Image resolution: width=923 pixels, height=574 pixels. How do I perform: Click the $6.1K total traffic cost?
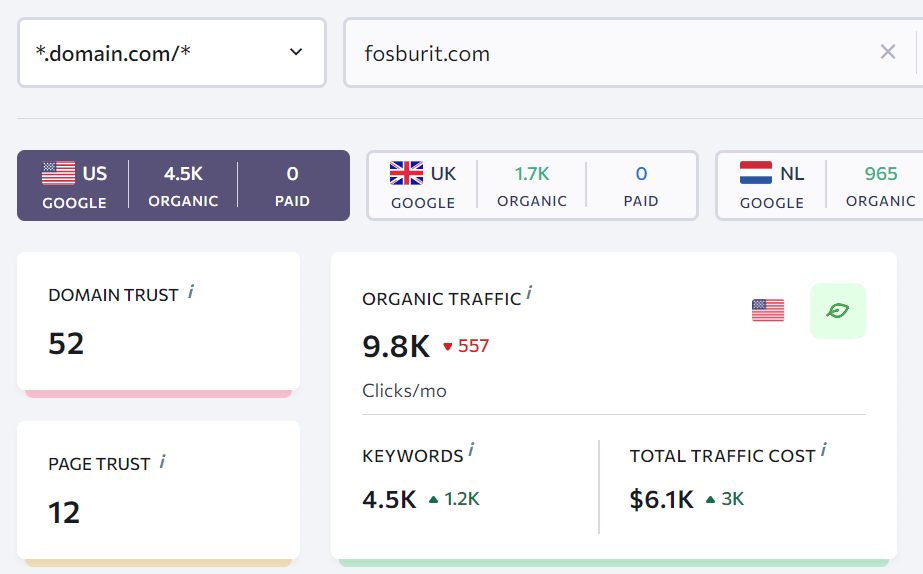(x=662, y=499)
